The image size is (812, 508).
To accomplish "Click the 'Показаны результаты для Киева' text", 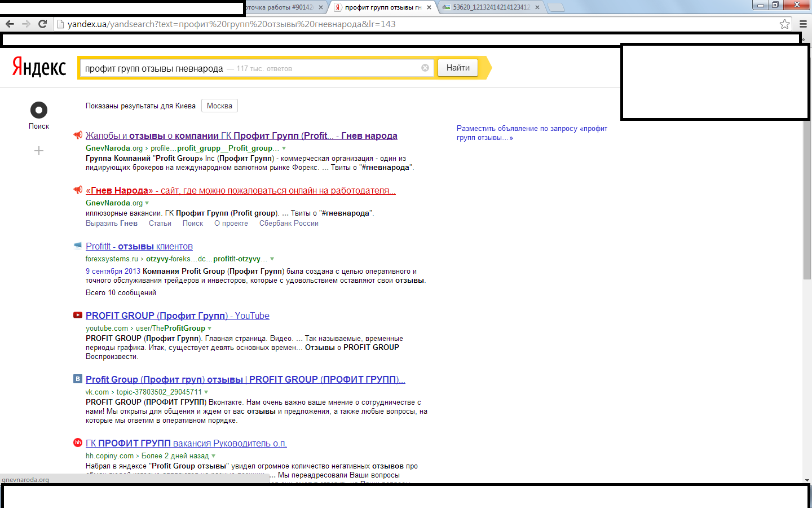I will 140,106.
